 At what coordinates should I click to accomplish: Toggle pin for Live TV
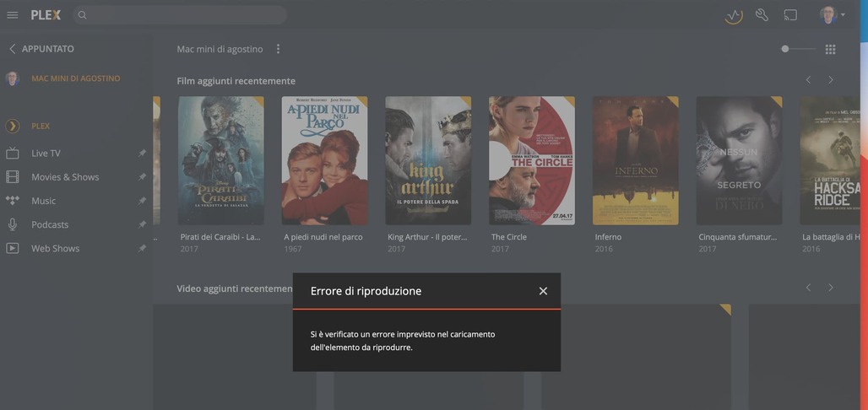click(142, 154)
